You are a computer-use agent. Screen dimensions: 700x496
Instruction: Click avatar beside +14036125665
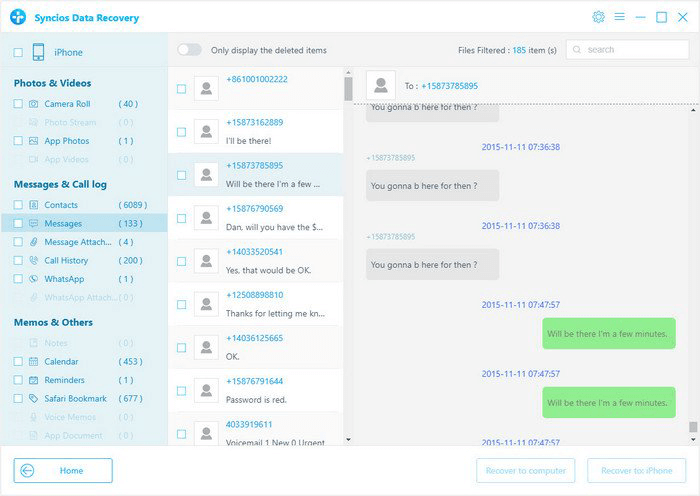coord(206,347)
